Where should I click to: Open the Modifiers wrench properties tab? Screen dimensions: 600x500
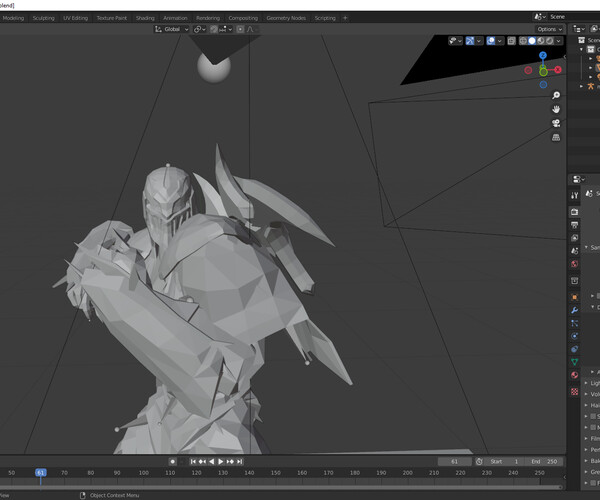pyautogui.click(x=575, y=310)
